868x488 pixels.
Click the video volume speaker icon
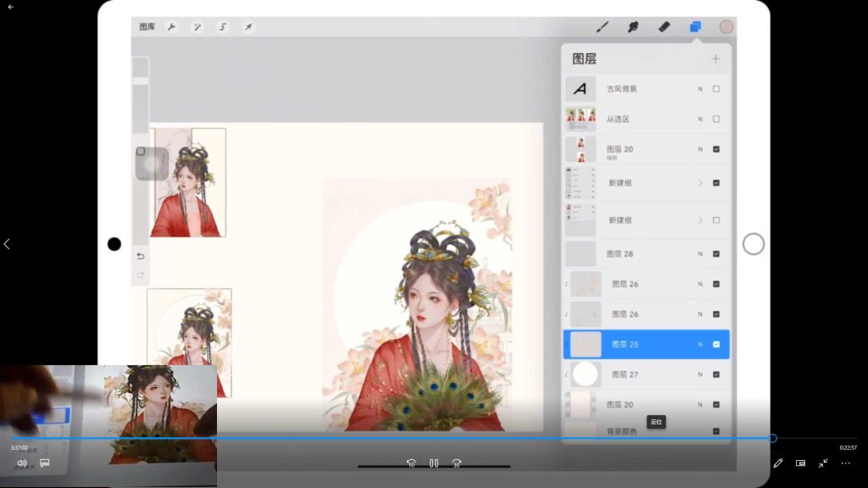[x=21, y=463]
